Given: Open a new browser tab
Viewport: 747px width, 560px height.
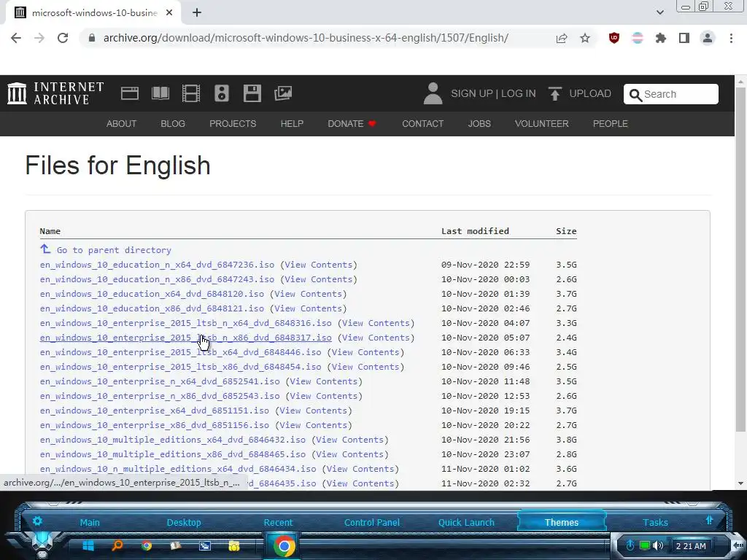Looking at the screenshot, I should coord(197,13).
